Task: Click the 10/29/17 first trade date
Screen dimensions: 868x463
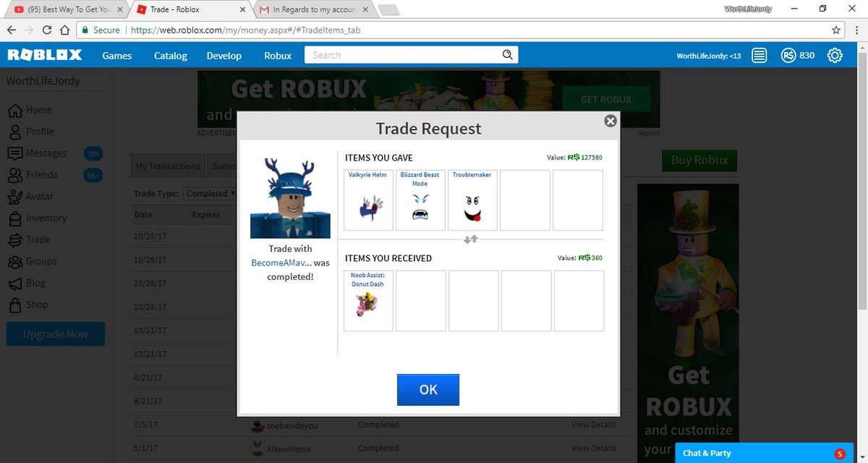Action: coord(148,237)
